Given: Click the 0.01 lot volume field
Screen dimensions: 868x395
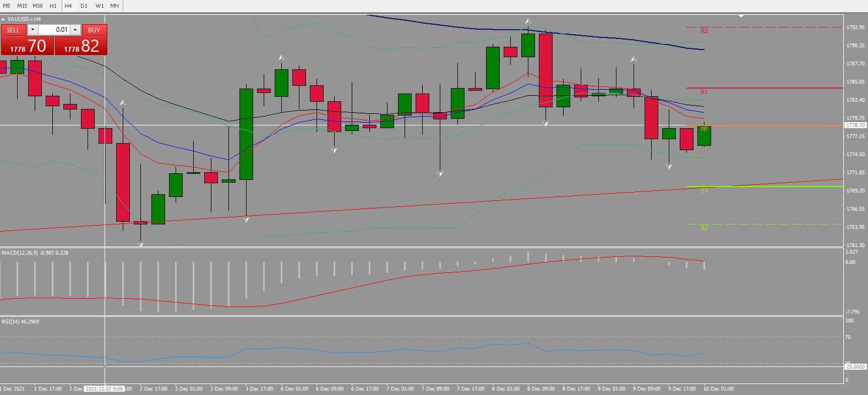Looking at the screenshot, I should [54, 30].
